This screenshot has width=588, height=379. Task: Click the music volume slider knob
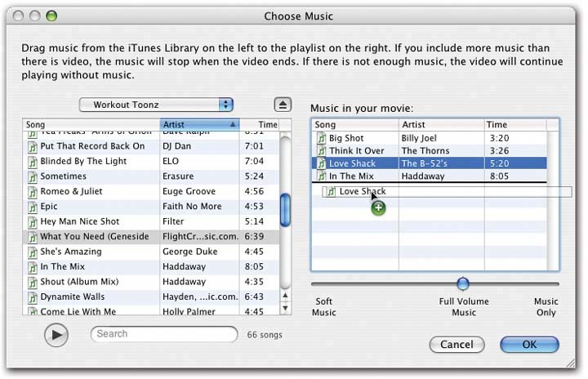pos(463,283)
